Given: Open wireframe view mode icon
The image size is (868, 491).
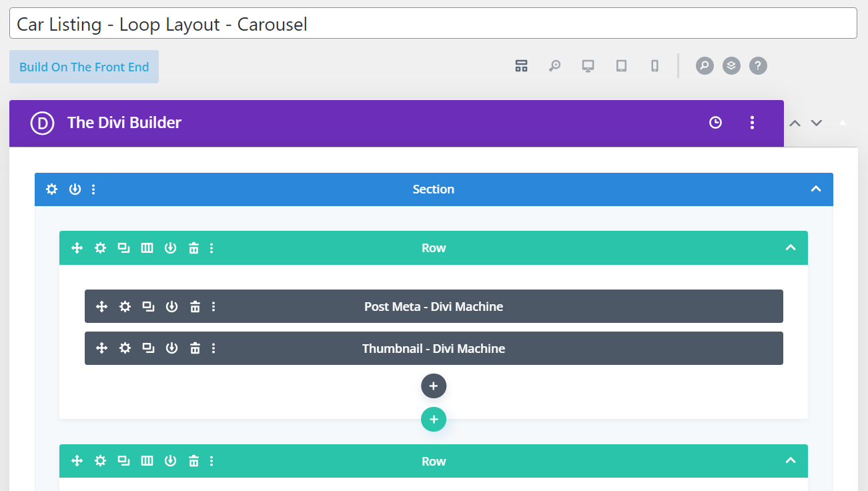Looking at the screenshot, I should click(521, 65).
